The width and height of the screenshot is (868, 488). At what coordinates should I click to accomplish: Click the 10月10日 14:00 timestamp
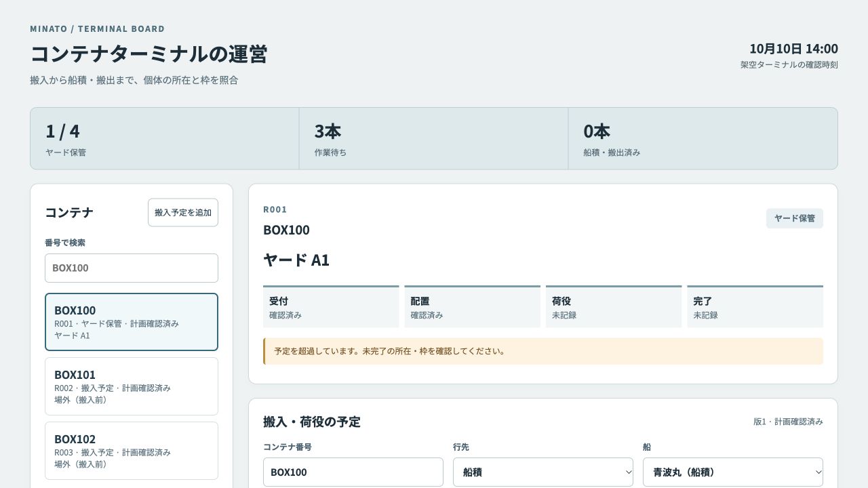pyautogui.click(x=793, y=49)
